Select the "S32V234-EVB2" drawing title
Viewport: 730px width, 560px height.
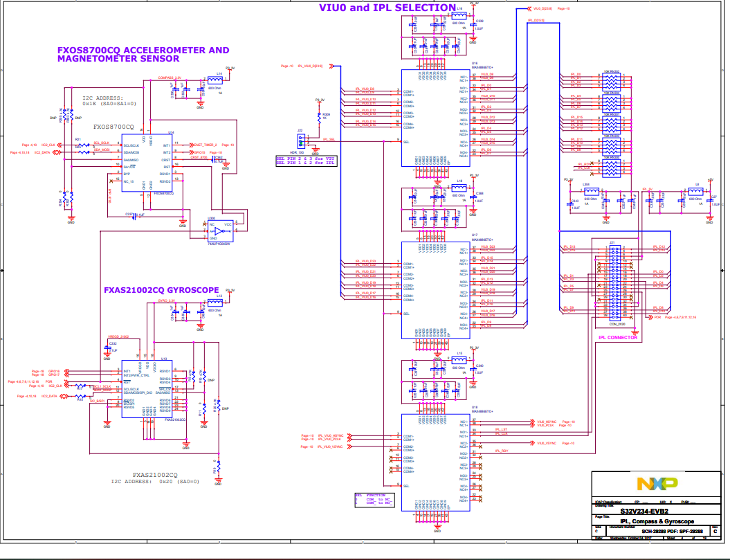tap(644, 511)
